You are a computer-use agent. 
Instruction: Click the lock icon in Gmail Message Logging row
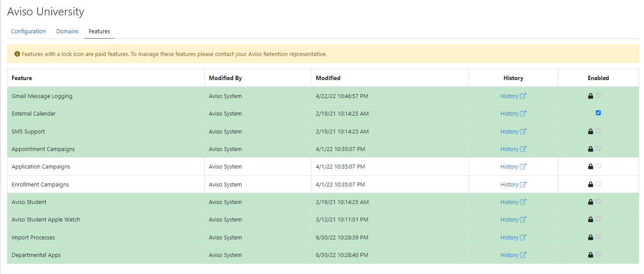[591, 96]
